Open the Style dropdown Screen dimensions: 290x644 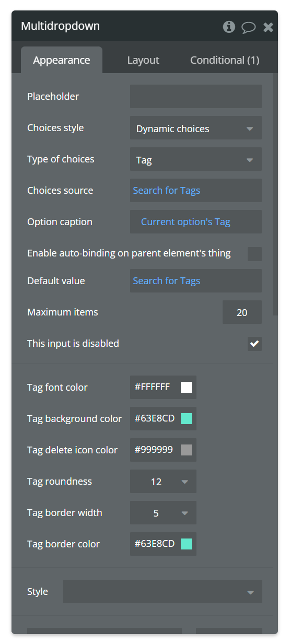click(163, 592)
